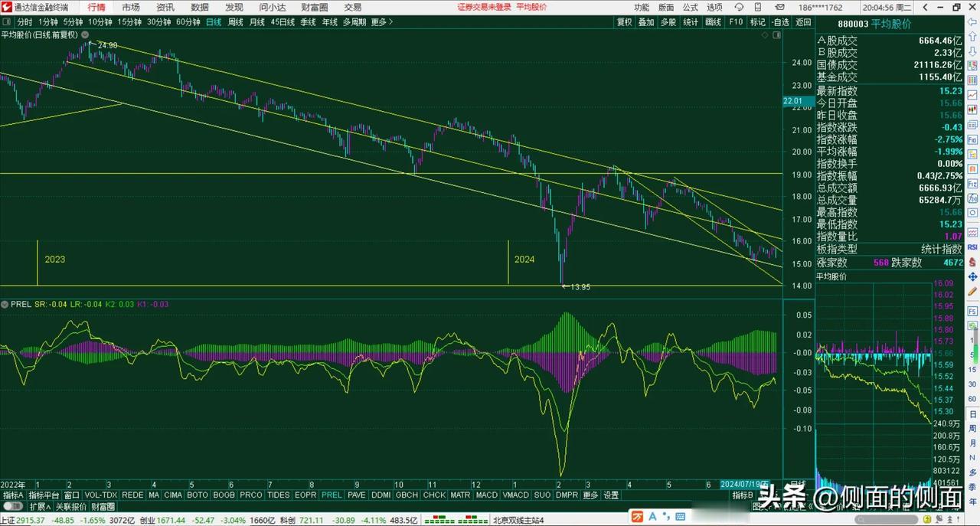Select the MACD indicator tab
The image size is (980, 526).
487,495
